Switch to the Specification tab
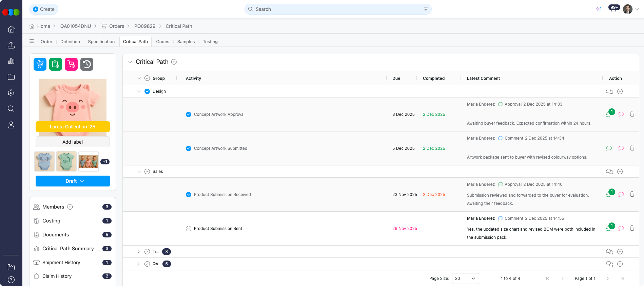 pyautogui.click(x=101, y=41)
